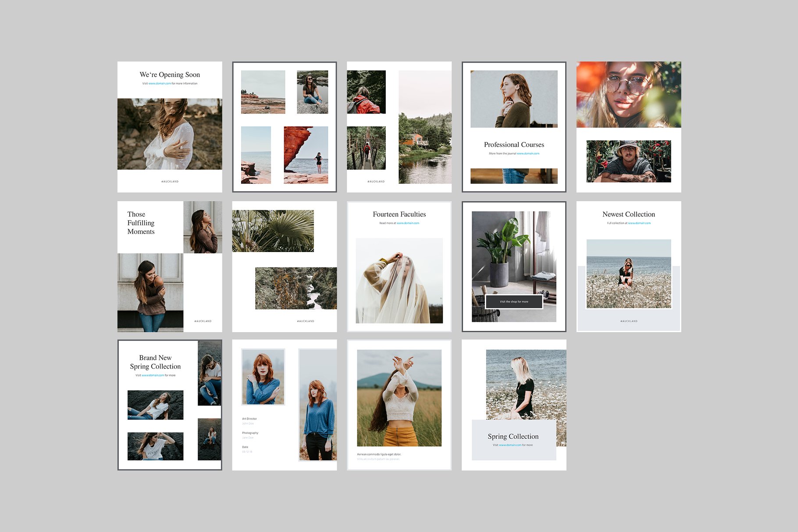
Task: Select the palm leaves photo
Action: coord(273,231)
